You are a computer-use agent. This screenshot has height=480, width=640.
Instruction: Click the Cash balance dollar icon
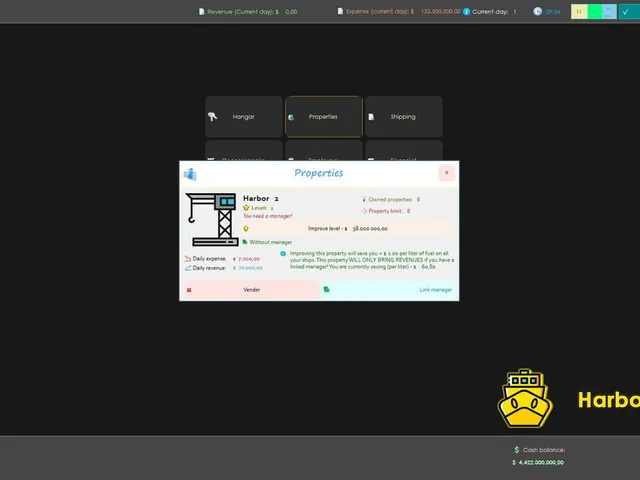tap(517, 449)
